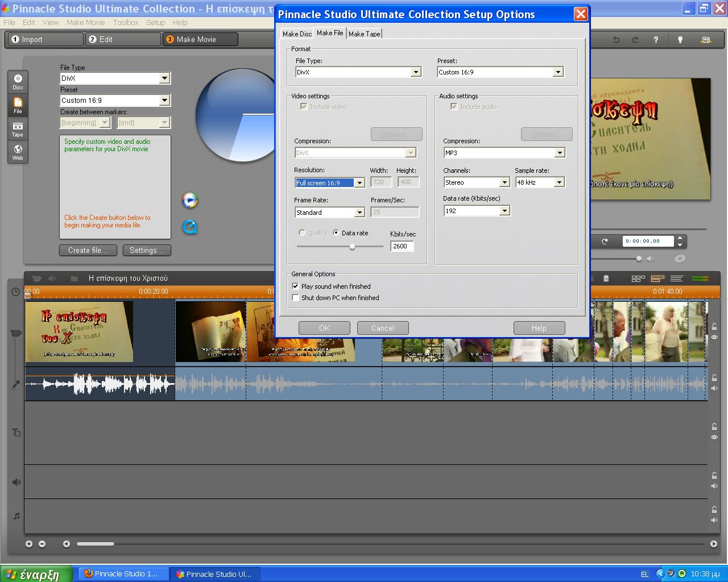
Task: Click the title overlay track icon
Action: (16, 433)
